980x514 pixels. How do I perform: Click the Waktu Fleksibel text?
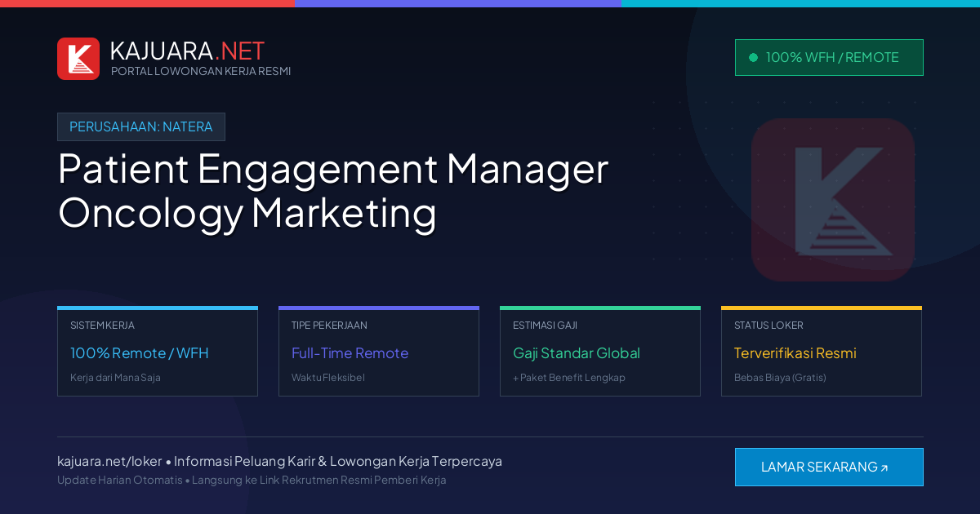[328, 378]
